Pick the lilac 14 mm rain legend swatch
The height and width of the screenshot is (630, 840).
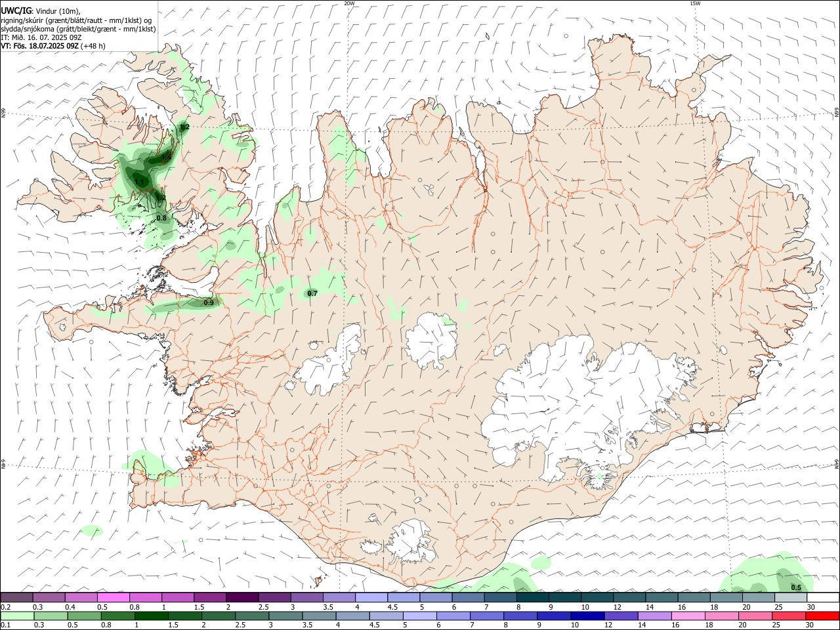(x=654, y=616)
